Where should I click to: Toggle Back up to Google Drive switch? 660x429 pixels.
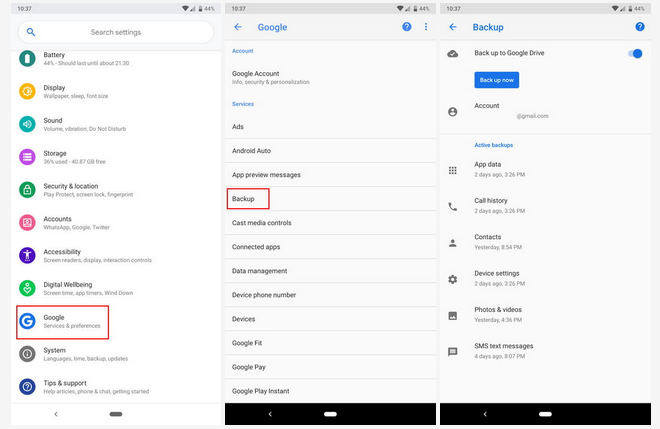[x=635, y=53]
